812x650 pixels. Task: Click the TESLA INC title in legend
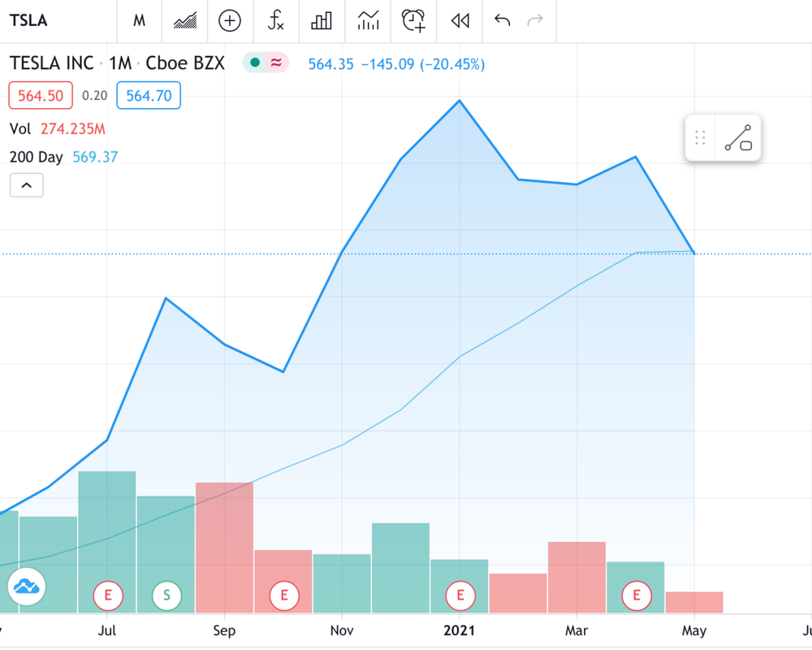(52, 63)
